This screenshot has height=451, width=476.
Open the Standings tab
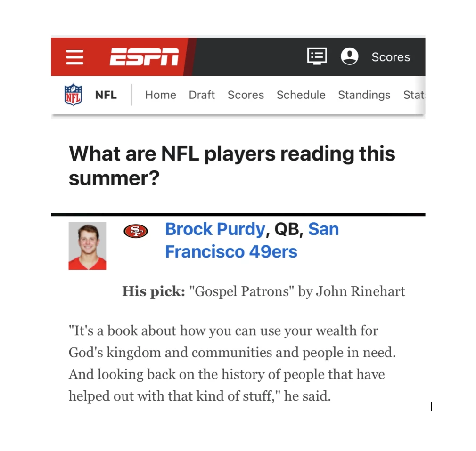364,95
